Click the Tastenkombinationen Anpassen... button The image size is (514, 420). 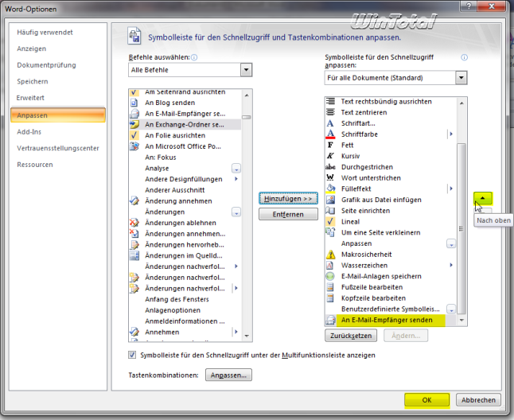228,375
